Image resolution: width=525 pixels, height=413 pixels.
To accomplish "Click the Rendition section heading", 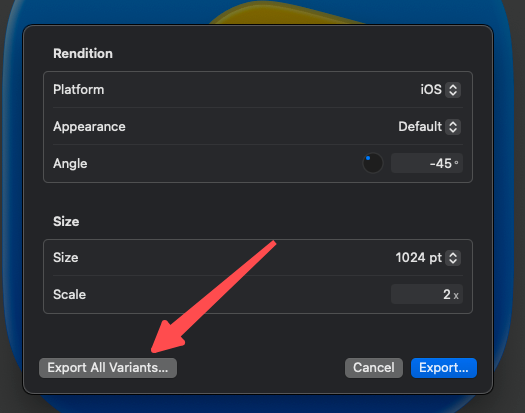I will [83, 54].
